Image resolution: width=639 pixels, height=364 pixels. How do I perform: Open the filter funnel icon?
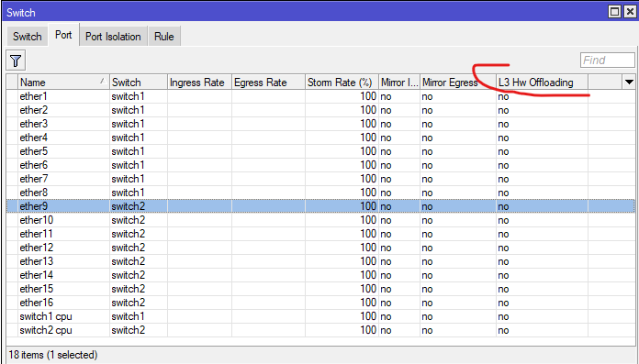pyautogui.click(x=16, y=61)
